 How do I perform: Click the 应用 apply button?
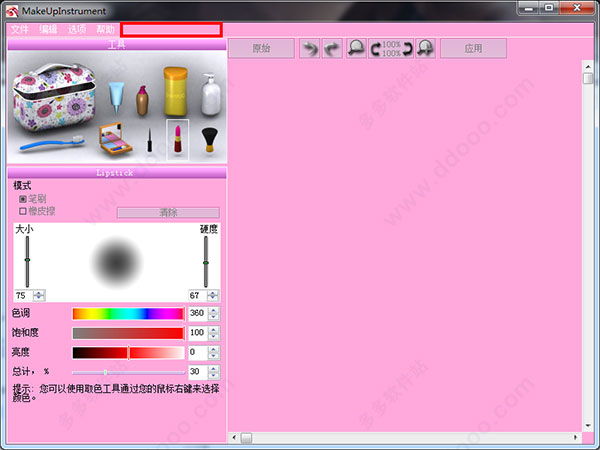click(473, 49)
